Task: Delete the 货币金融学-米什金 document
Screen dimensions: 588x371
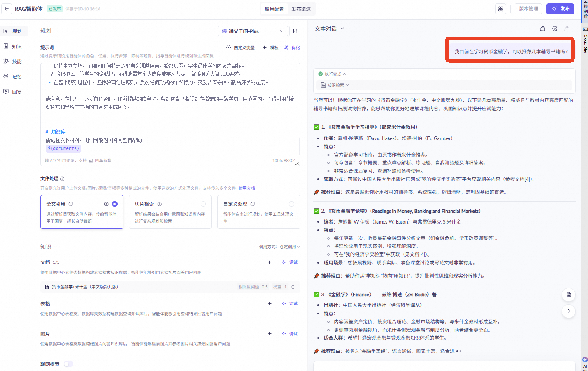Action: (x=293, y=287)
